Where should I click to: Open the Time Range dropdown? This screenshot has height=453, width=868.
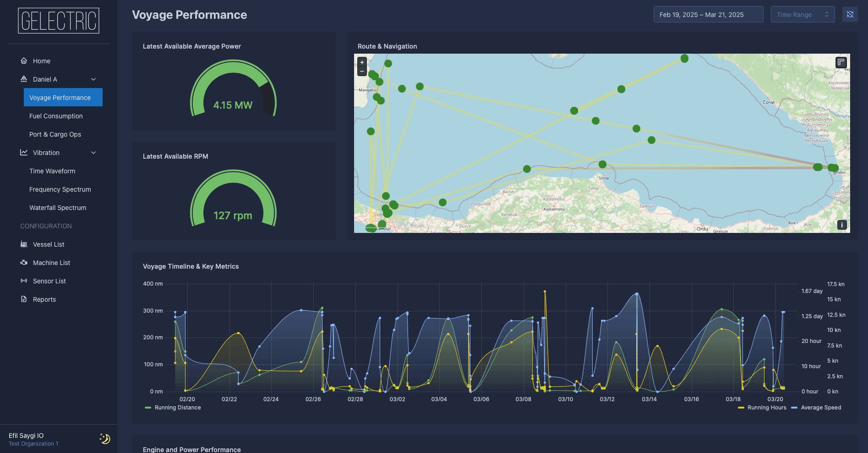tap(802, 14)
